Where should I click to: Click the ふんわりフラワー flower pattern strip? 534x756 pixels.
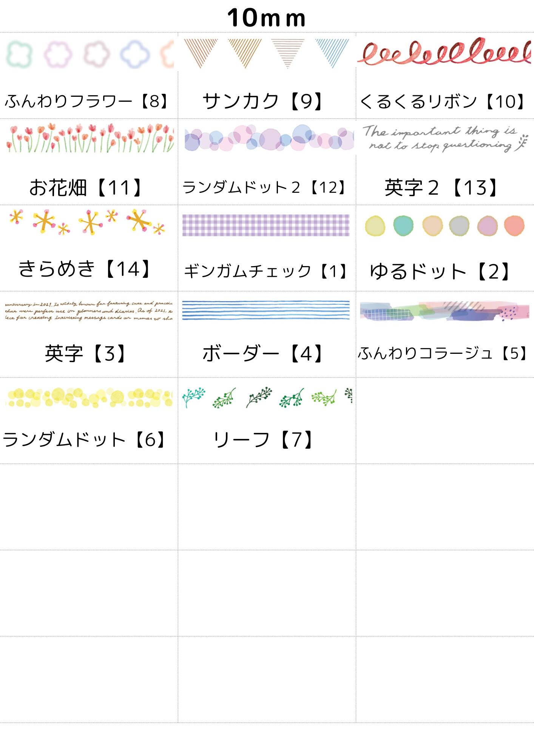(89, 54)
